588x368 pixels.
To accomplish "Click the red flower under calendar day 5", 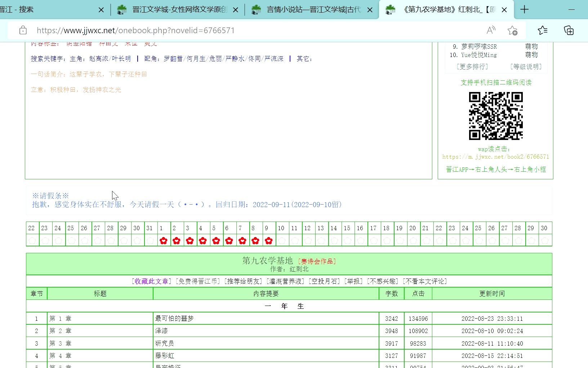I will [216, 241].
